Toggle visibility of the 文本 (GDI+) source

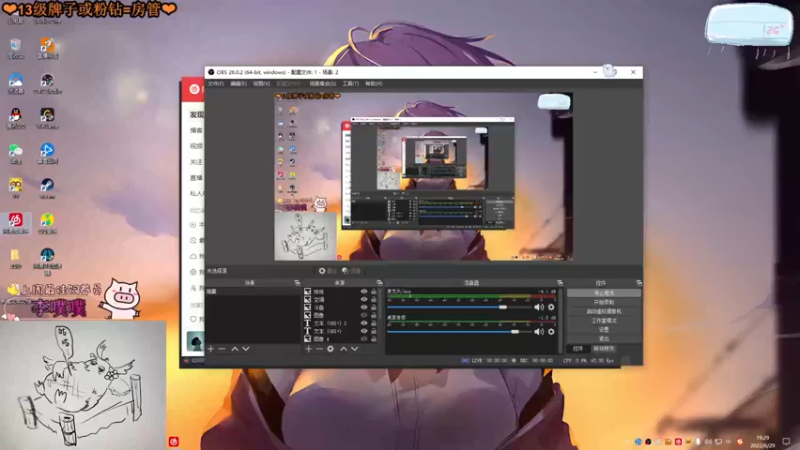click(x=364, y=331)
